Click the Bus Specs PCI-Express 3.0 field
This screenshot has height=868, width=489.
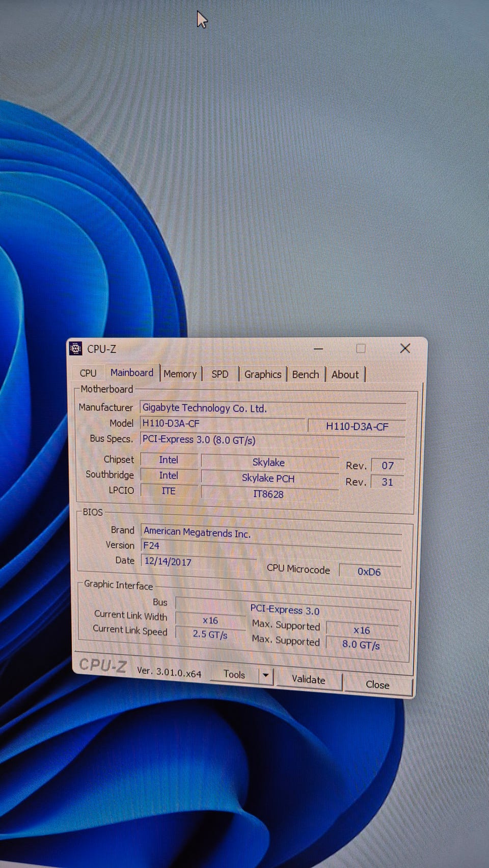click(x=273, y=440)
